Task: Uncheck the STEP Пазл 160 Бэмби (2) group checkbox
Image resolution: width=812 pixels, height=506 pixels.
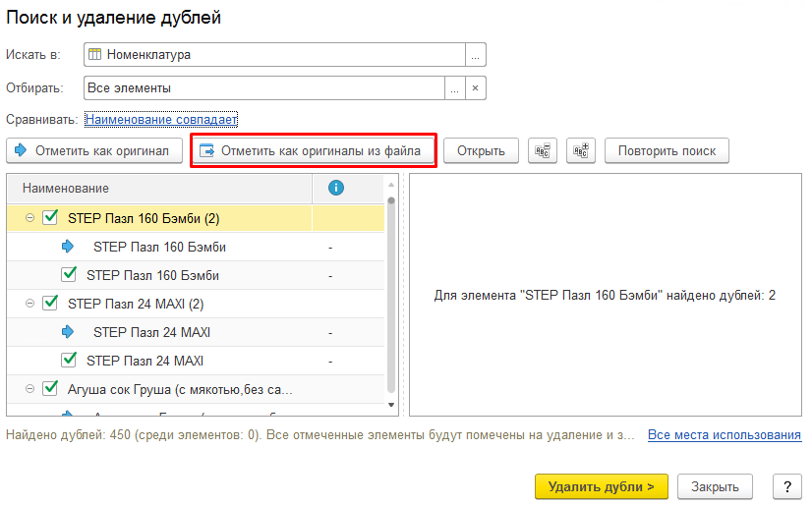Action: [50, 218]
